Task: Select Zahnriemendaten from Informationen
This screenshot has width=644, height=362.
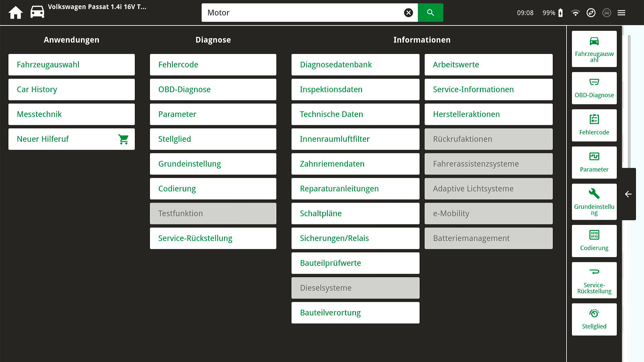Action: coord(355,164)
